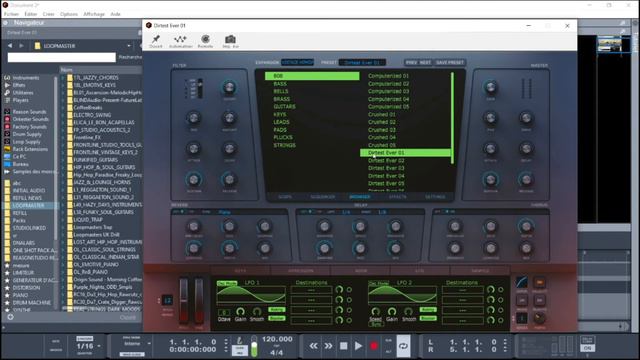The width and height of the screenshot is (640, 360).
Task: Click the fast forward transport button
Action: 328,346
